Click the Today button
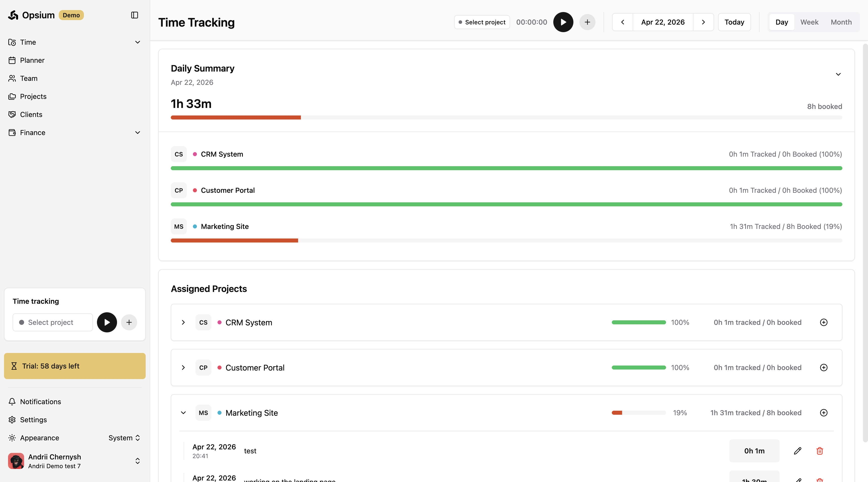 click(734, 22)
